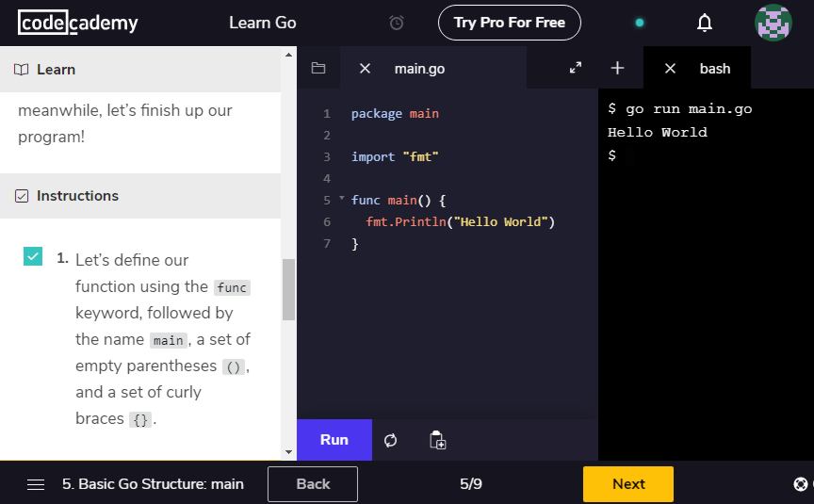This screenshot has width=814, height=504.
Task: Open the lesson menu hamburger icon
Action: click(36, 484)
